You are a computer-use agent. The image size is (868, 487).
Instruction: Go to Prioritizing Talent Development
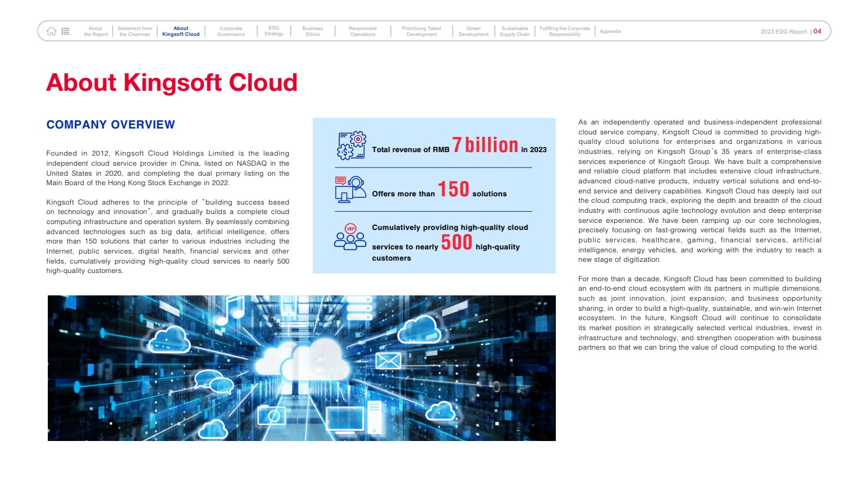[x=421, y=31]
